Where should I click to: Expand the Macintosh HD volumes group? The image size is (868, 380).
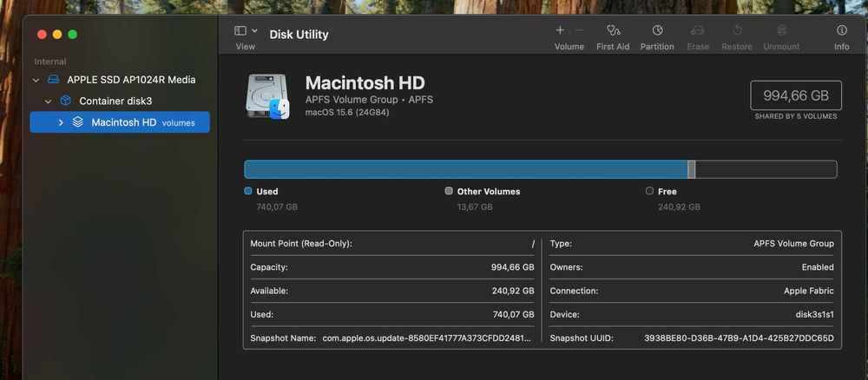pos(61,122)
